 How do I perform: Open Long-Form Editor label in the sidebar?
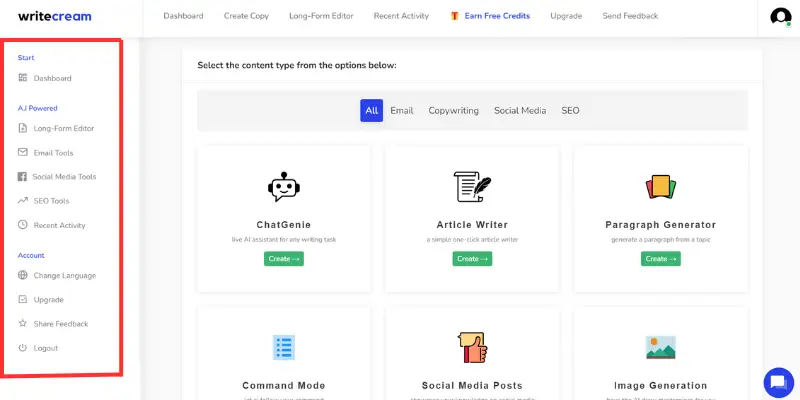tap(64, 128)
